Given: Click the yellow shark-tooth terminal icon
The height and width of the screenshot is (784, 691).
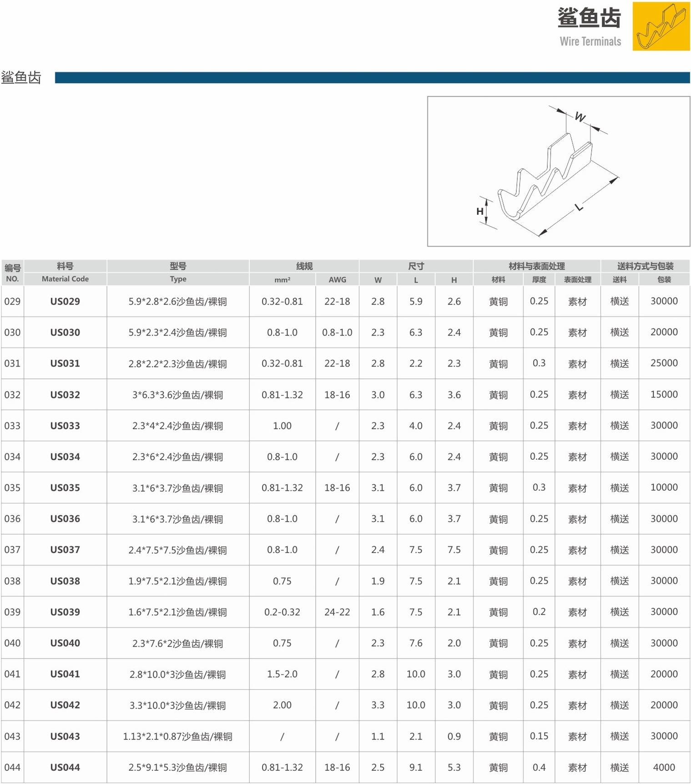Looking at the screenshot, I should (x=661, y=26).
